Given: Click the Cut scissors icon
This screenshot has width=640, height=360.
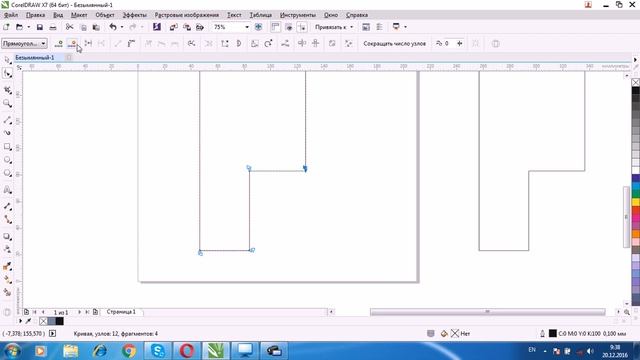Looking at the screenshot, I should [69, 27].
